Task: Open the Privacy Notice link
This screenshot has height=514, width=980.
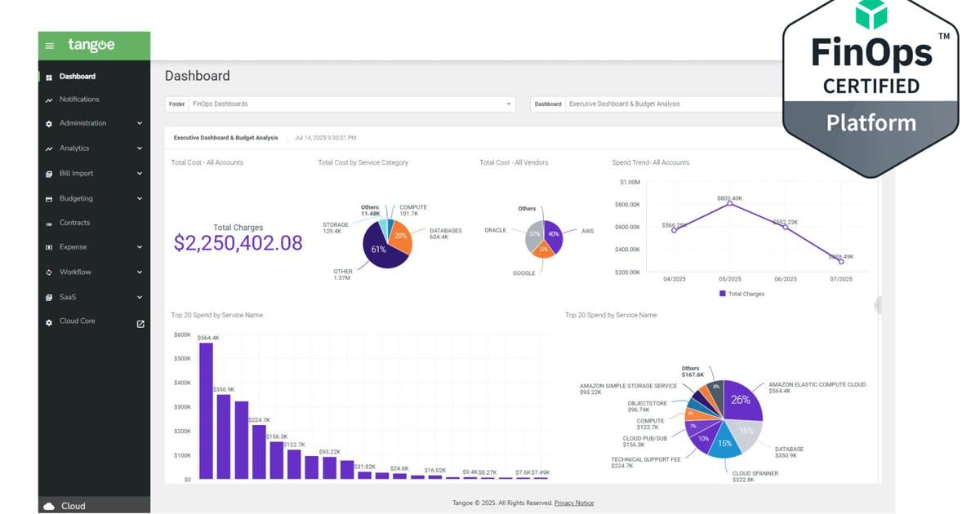Action: [x=574, y=503]
